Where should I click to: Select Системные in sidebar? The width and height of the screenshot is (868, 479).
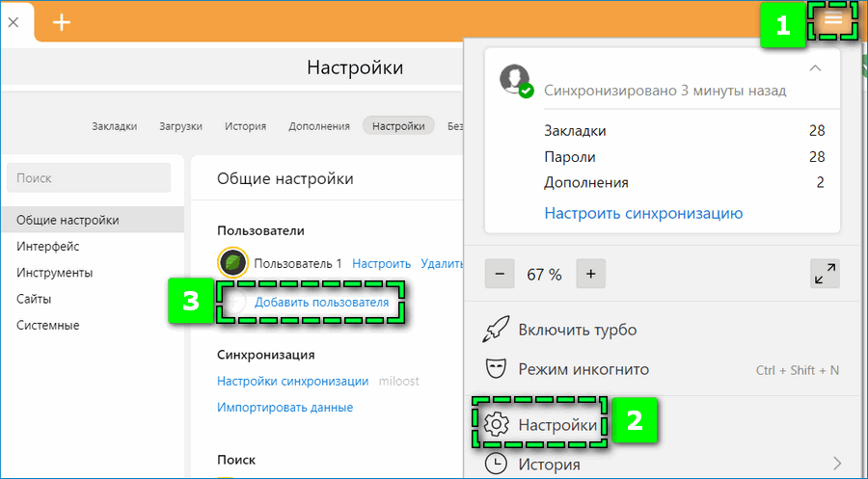[47, 325]
